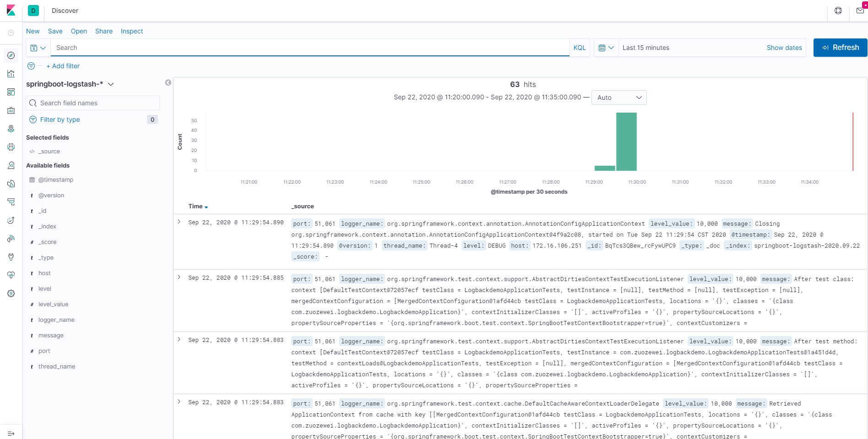Click + Add filter

coord(63,66)
